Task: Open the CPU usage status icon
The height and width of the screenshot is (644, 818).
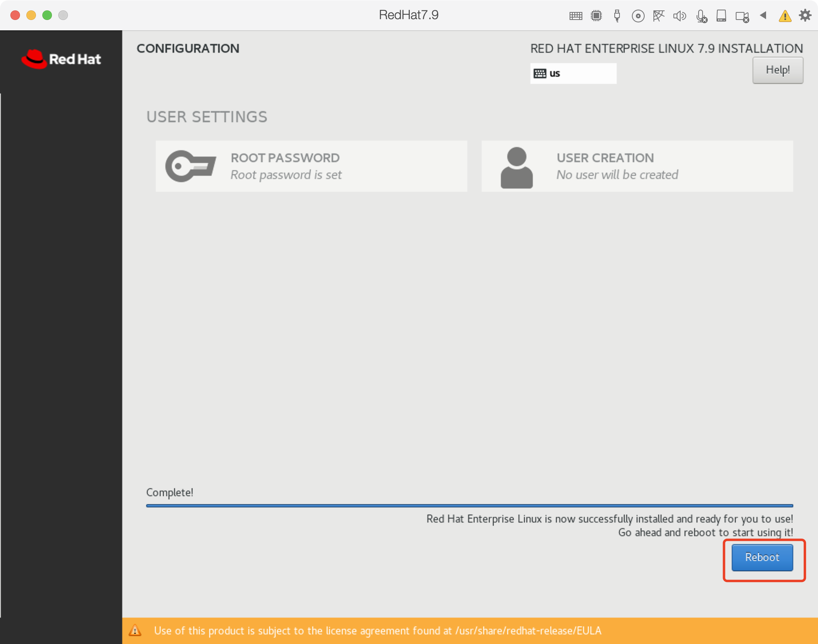Action: [596, 16]
